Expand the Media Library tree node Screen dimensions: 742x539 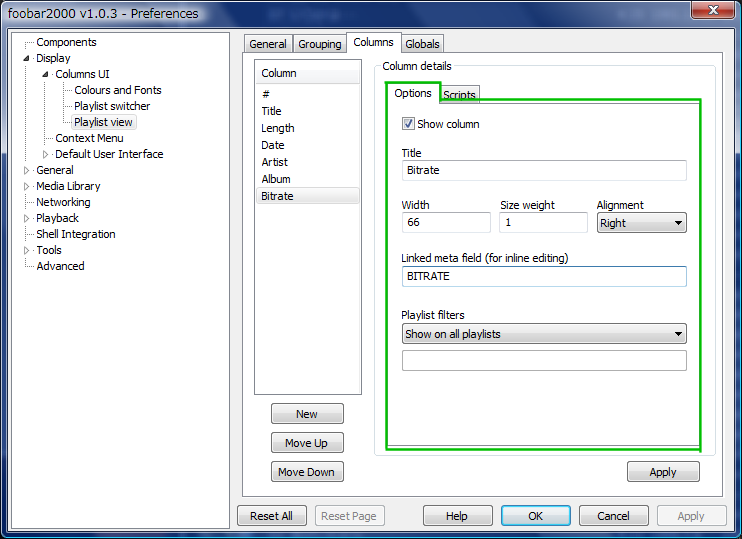26,186
